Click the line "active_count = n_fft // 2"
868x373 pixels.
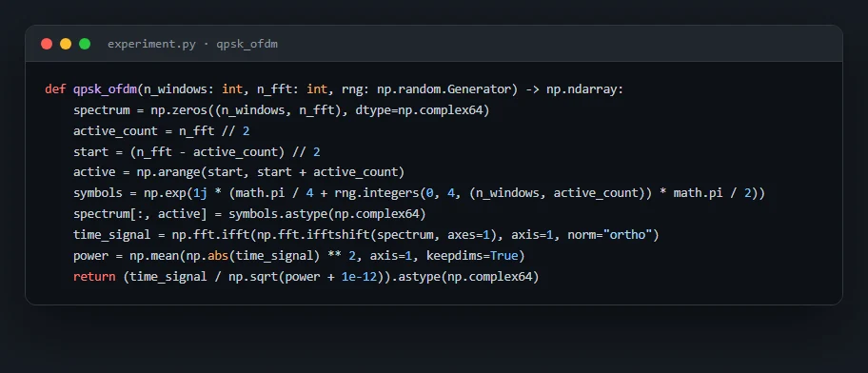[x=162, y=130]
